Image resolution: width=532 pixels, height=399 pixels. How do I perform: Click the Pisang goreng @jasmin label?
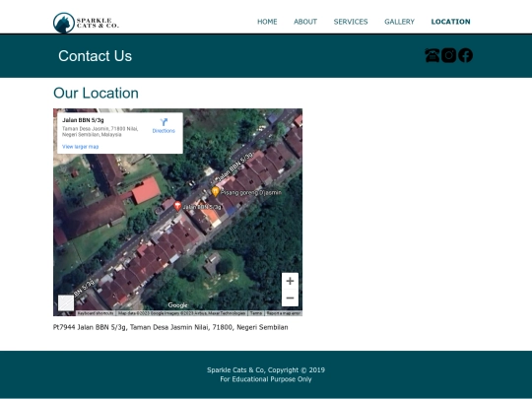pos(251,192)
